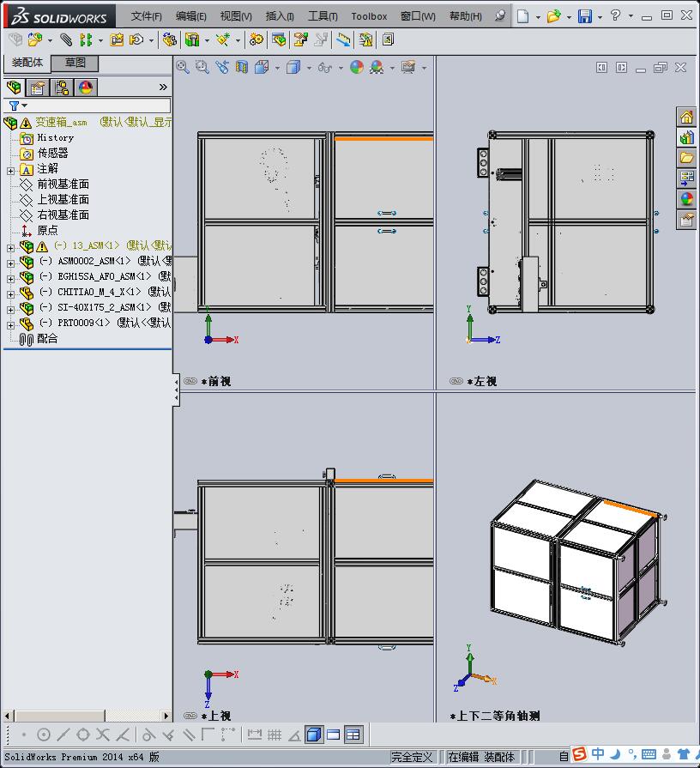This screenshot has width=700, height=768.
Task: Open View Palette icon in task pane
Action: pos(687,178)
